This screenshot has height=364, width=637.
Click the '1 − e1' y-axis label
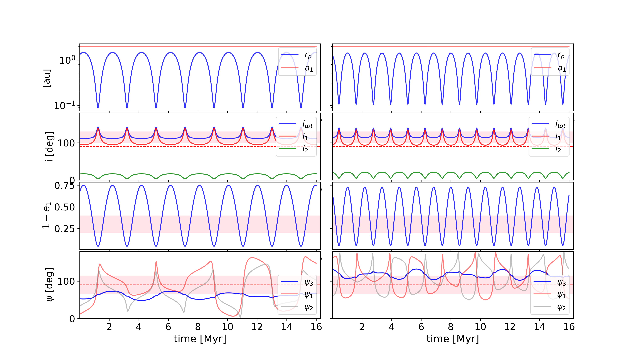(x=47, y=216)
